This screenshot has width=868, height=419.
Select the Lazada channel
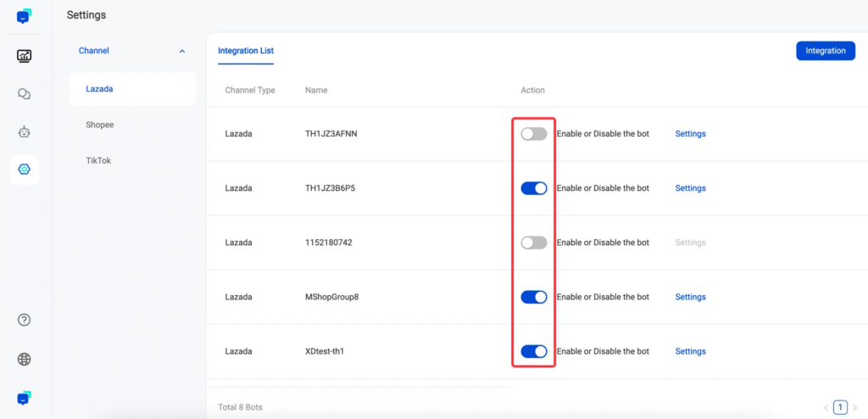tap(132, 89)
